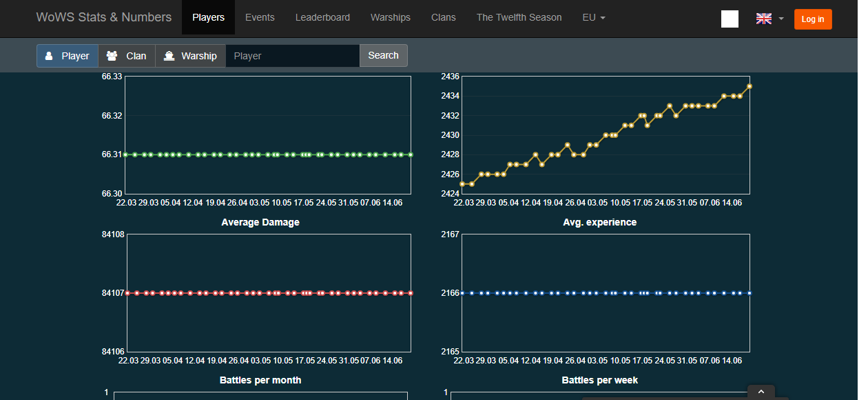The image size is (868, 400).
Task: Click the "84106" axis value
Action: pyautogui.click(x=113, y=352)
